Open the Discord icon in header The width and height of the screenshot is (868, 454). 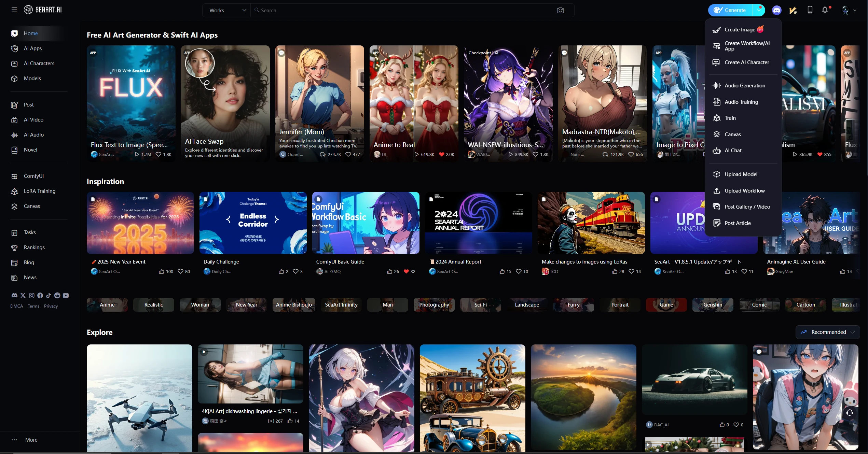point(776,10)
